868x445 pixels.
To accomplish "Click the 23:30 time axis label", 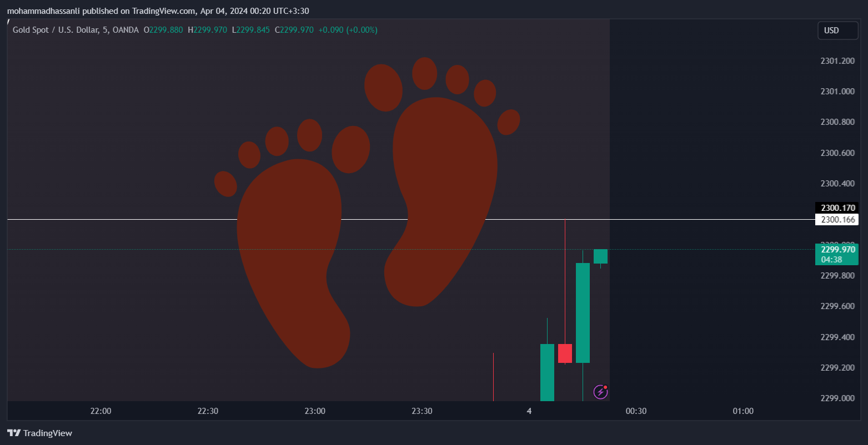I will tap(422, 411).
